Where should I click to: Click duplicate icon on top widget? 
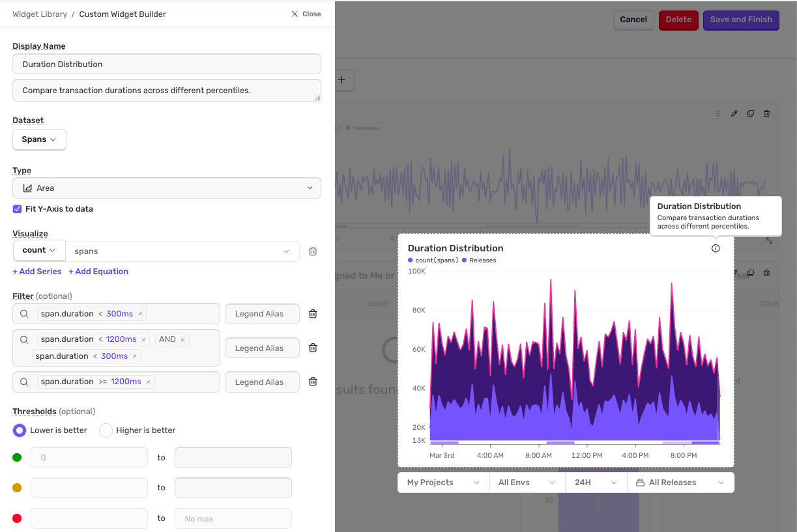click(x=750, y=113)
